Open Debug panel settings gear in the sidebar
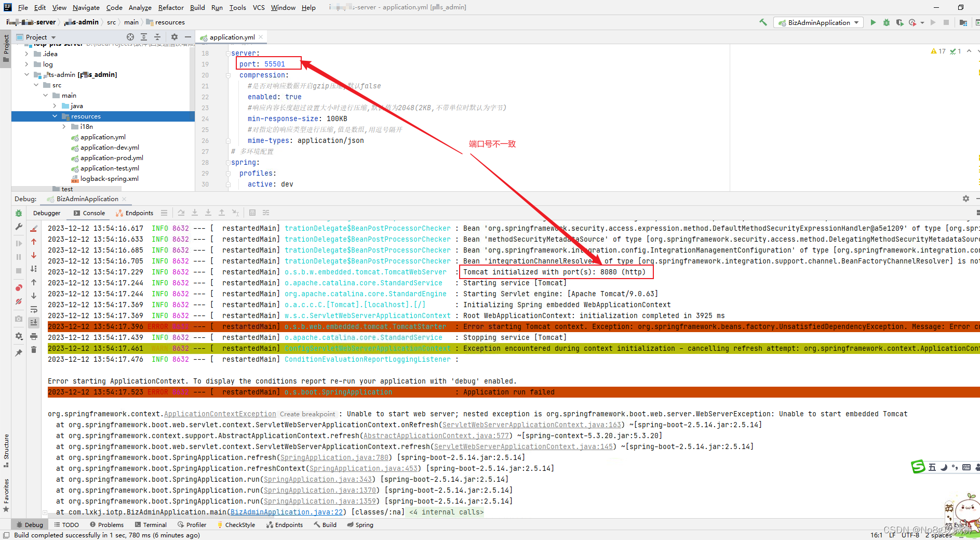 point(19,336)
